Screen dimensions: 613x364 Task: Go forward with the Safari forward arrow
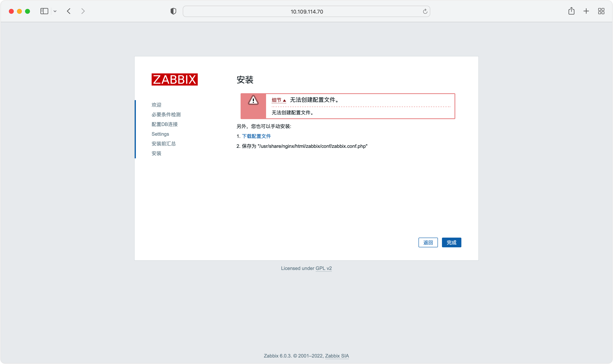click(x=83, y=11)
